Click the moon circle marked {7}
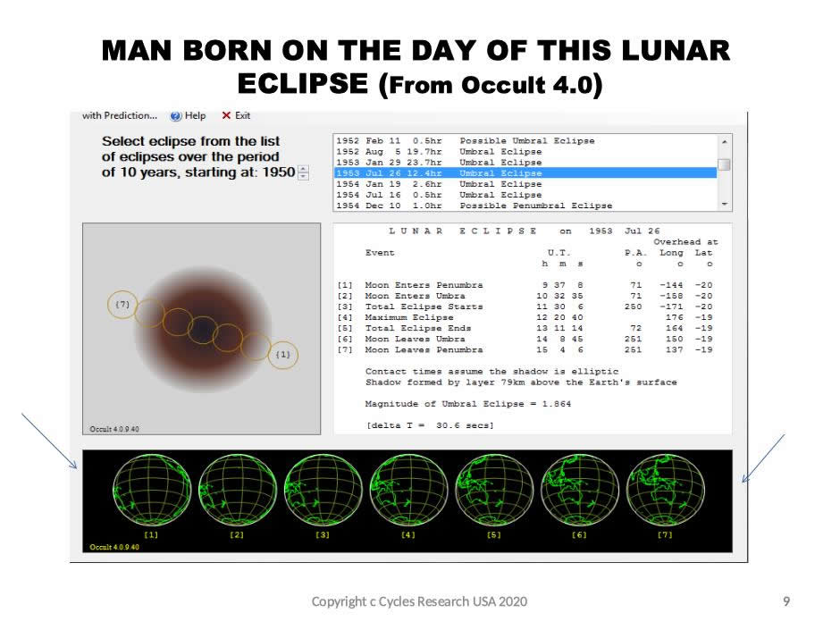840x630 pixels. tap(123, 305)
